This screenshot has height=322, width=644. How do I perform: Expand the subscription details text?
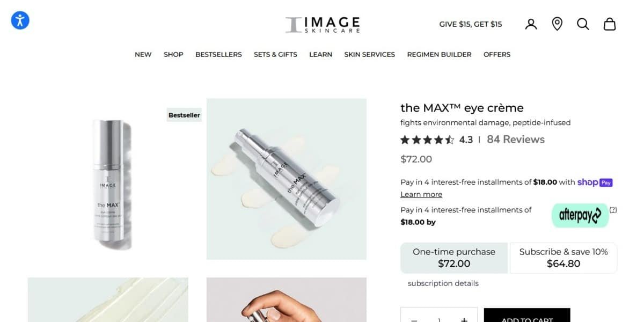[x=443, y=283]
